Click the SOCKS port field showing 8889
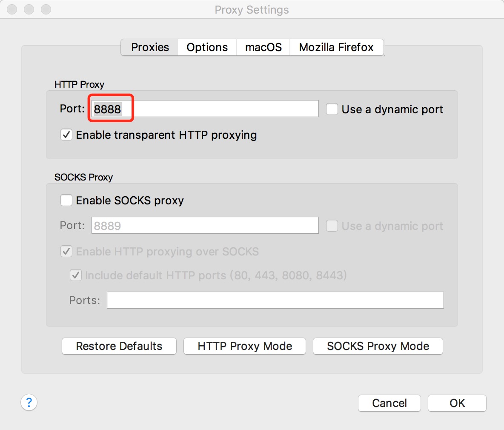The height and width of the screenshot is (430, 504). tap(205, 225)
